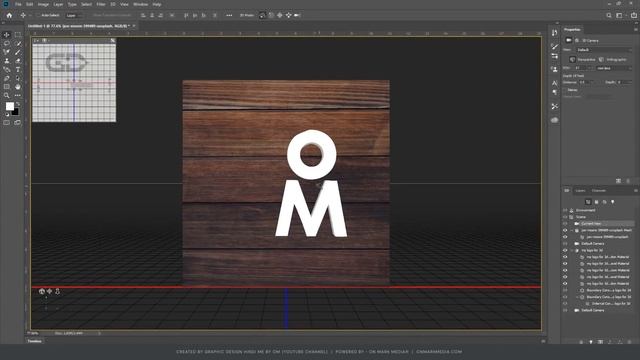Viewport: 640px width, 360px height.
Task: Expand the Boundary Constraint tree node
Action: 578,297
